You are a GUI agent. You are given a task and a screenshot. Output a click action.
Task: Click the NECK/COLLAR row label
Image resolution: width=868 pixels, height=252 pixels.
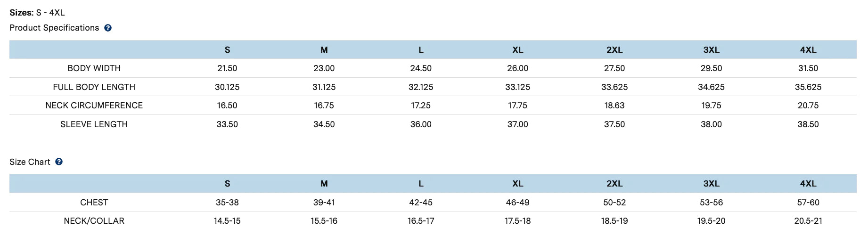coord(94,221)
